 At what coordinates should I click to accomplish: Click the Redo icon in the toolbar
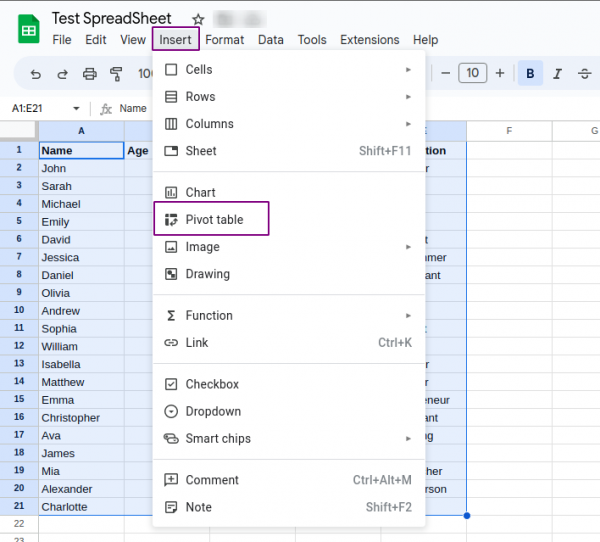[62, 73]
